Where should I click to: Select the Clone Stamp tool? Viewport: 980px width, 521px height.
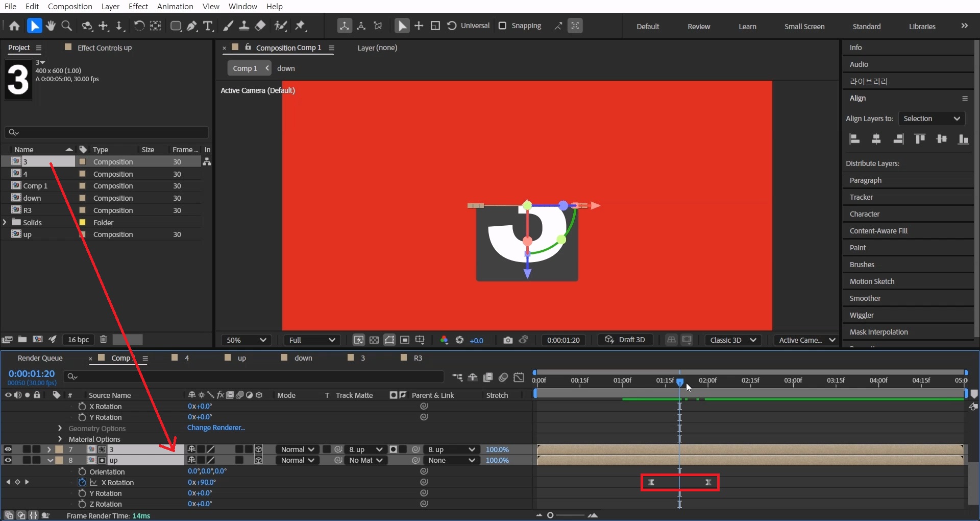244,26
